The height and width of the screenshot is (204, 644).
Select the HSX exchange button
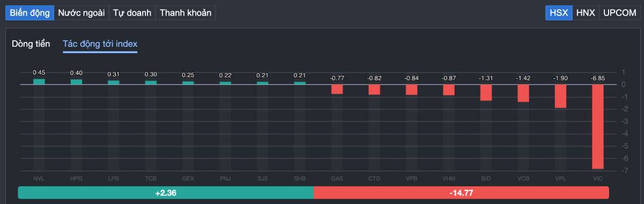559,13
